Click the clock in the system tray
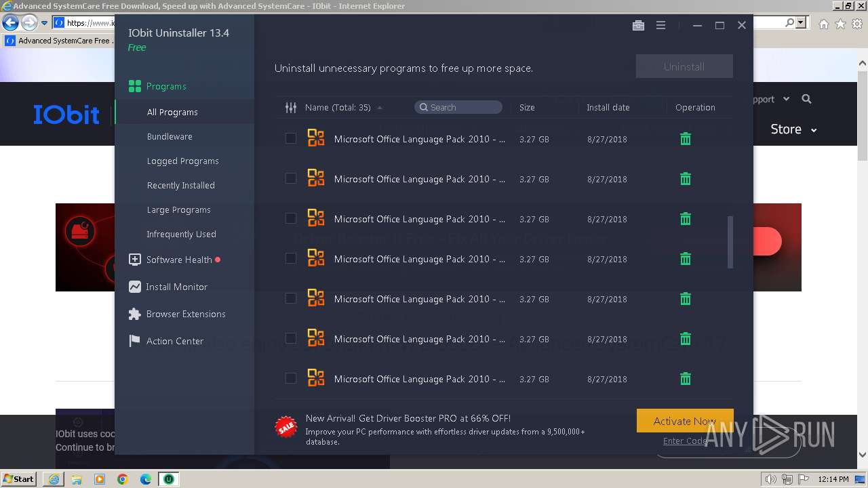 coord(833,479)
